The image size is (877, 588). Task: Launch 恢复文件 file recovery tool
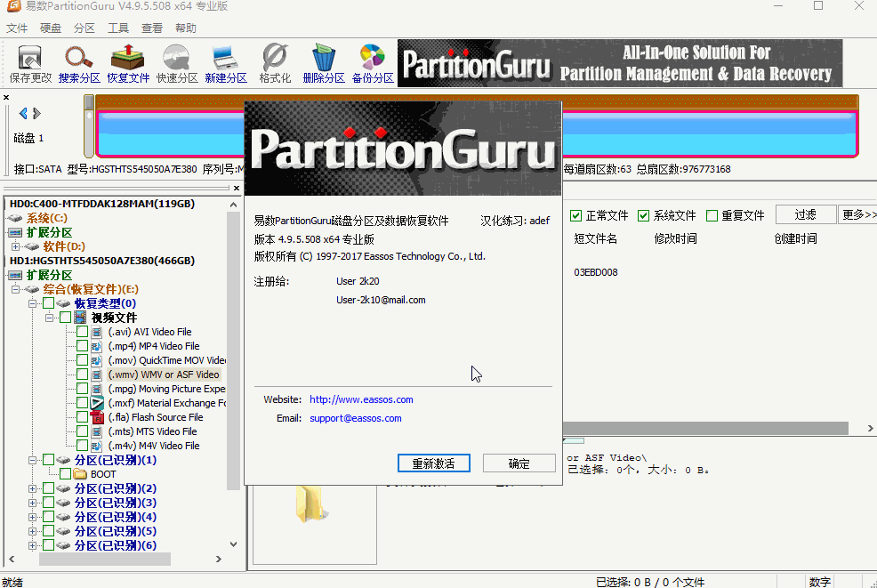click(x=128, y=60)
